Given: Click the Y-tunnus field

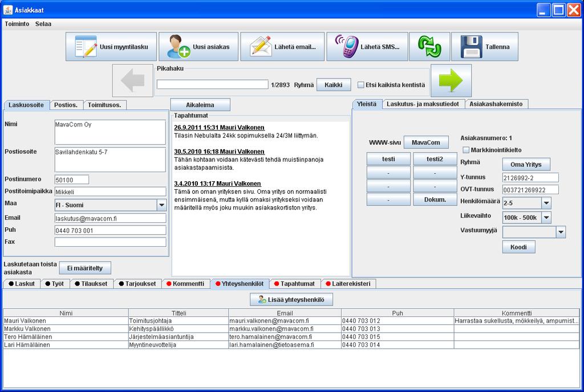Looking at the screenshot, I should [x=530, y=178].
